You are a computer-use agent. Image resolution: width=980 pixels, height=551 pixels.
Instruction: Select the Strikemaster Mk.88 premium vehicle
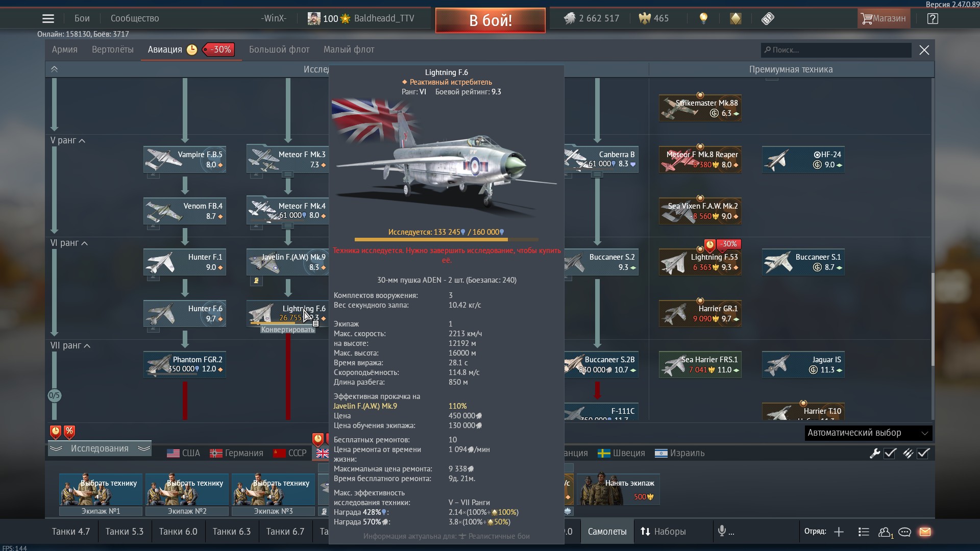(x=700, y=108)
